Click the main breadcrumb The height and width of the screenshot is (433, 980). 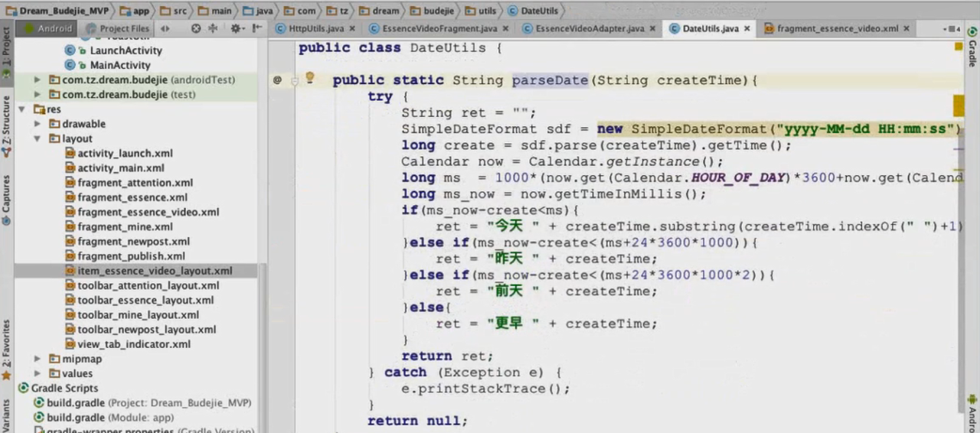pos(215,11)
